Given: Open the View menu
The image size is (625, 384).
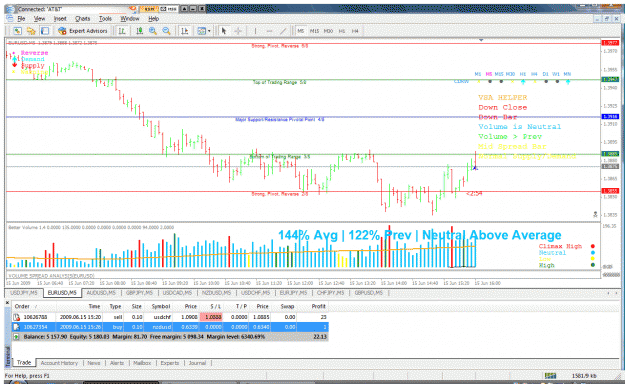Looking at the screenshot, I should [39, 18].
